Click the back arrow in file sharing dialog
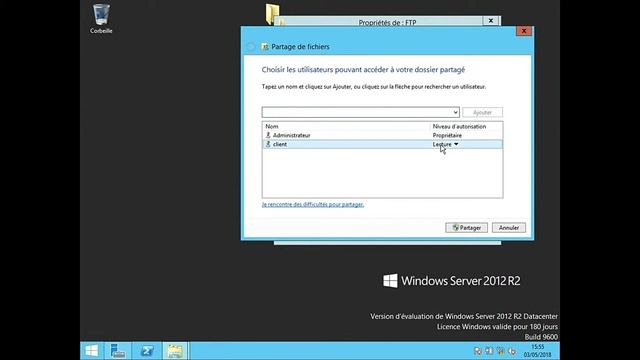Image resolution: width=640 pixels, height=360 pixels. [x=251, y=47]
